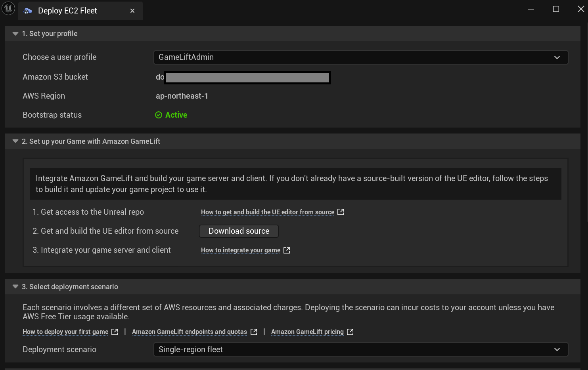Open the Amazon GameLift pricing link
588x370 pixels.
tap(307, 332)
